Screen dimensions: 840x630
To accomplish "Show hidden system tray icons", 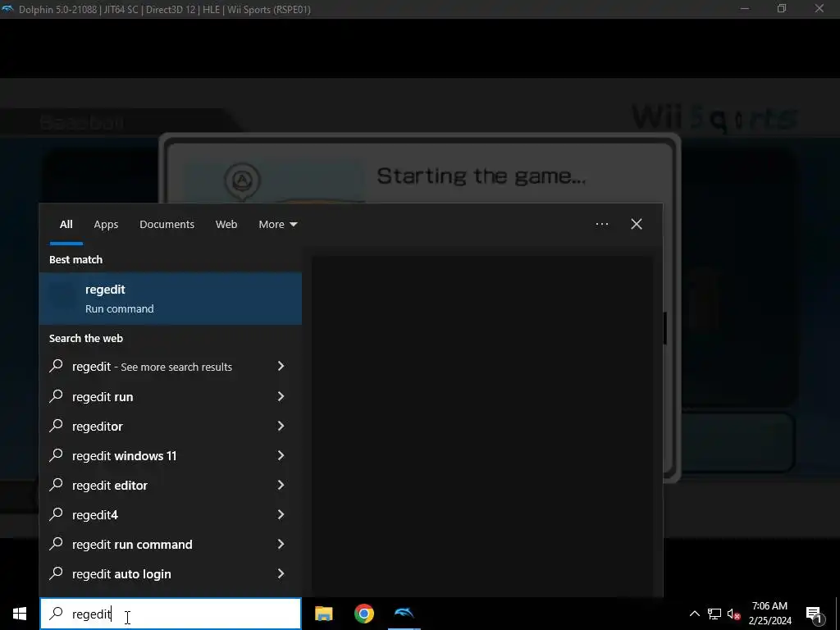I will tap(694, 614).
